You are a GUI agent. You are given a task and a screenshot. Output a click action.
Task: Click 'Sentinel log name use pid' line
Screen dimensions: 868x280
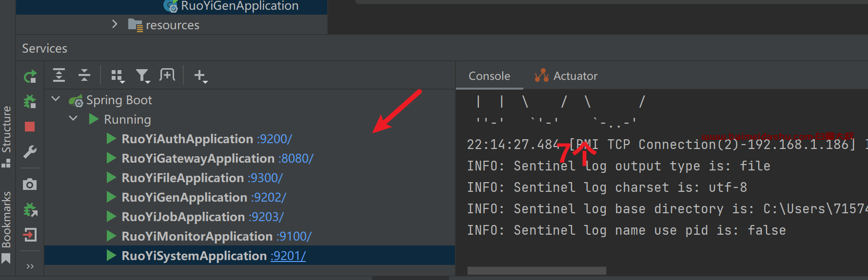(626, 230)
